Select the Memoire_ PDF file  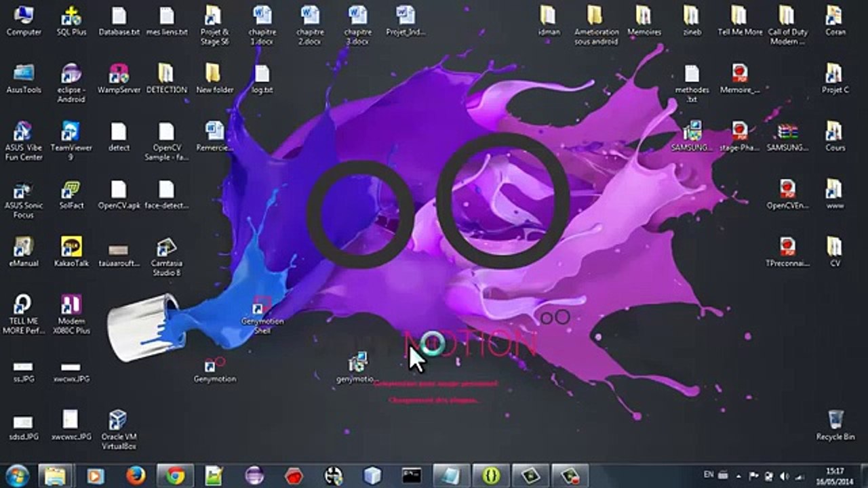coord(739,79)
